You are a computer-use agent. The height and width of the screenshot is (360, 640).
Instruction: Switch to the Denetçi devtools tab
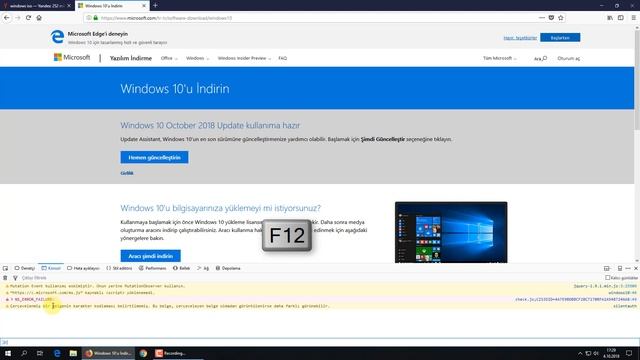click(x=25, y=268)
